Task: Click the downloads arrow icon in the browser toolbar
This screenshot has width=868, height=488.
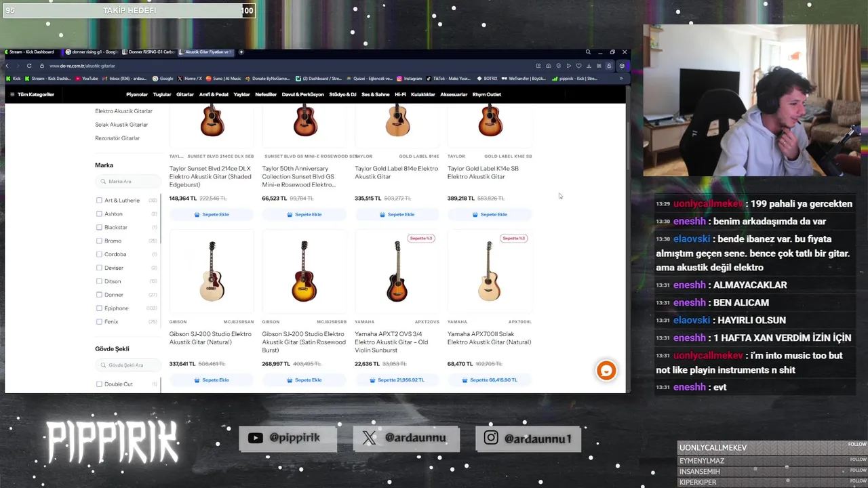Action: 589,66
